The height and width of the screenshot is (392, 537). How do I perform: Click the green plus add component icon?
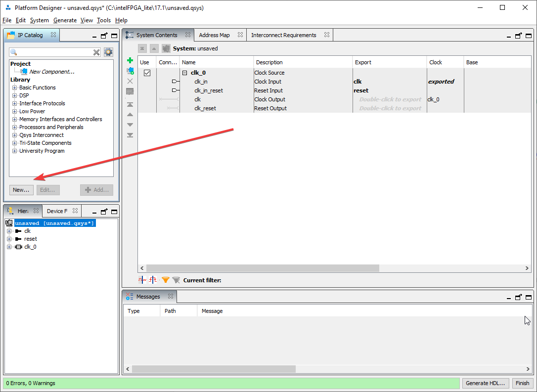[130, 60]
